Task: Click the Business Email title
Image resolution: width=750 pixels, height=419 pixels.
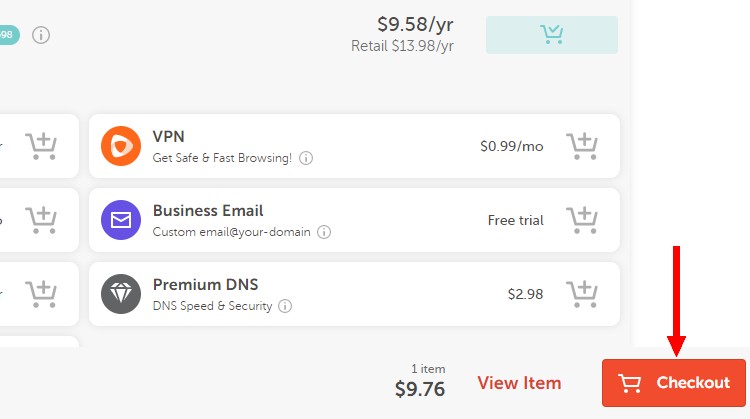Action: (208, 210)
